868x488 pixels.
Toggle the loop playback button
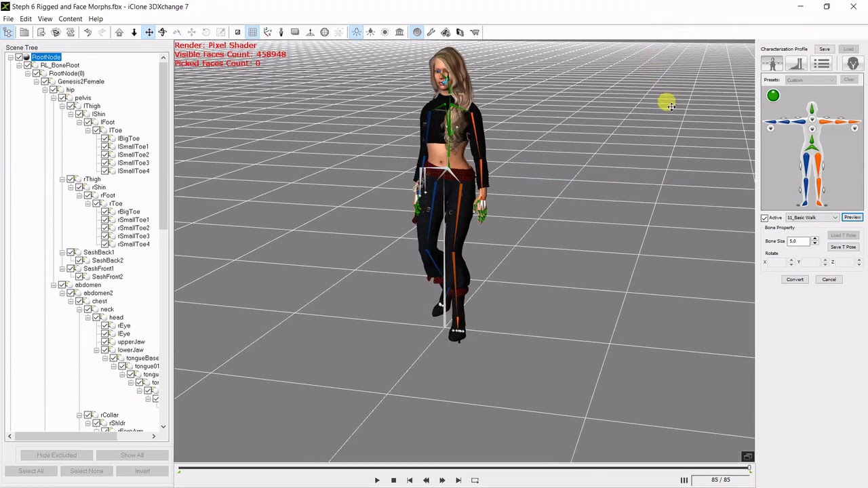[475, 480]
